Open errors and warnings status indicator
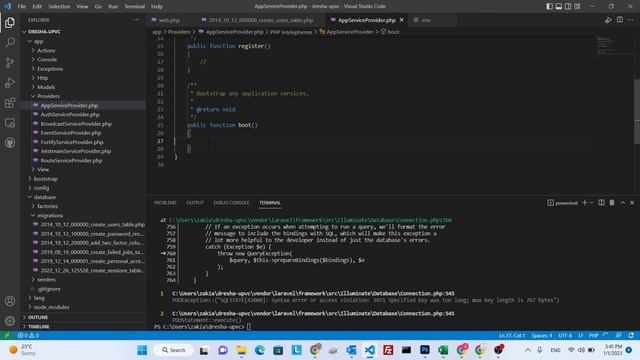 click(x=28, y=335)
